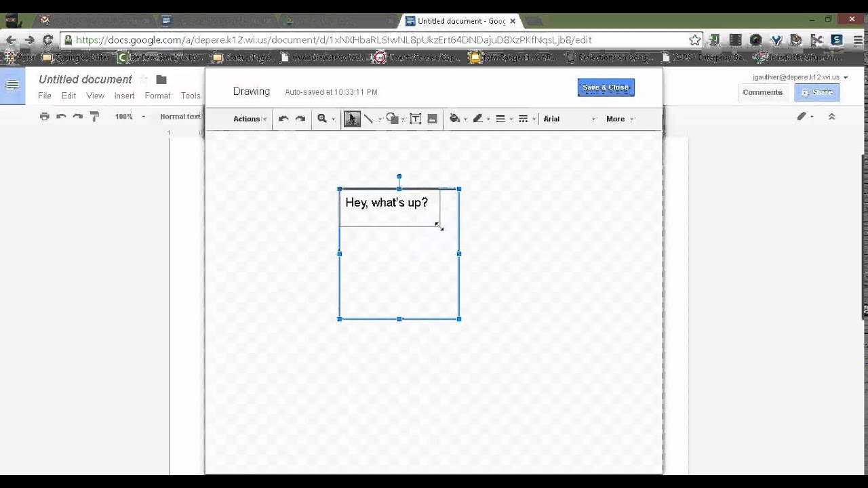Image resolution: width=868 pixels, height=488 pixels.
Task: Select the arrow Select tool
Action: point(352,119)
